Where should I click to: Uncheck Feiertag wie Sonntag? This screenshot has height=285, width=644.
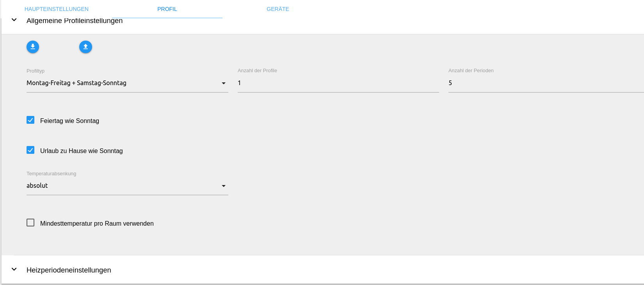(30, 120)
